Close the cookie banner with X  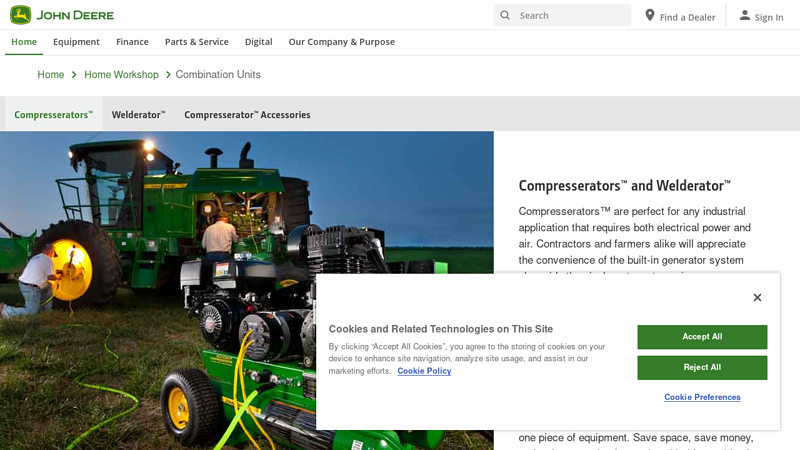757,297
